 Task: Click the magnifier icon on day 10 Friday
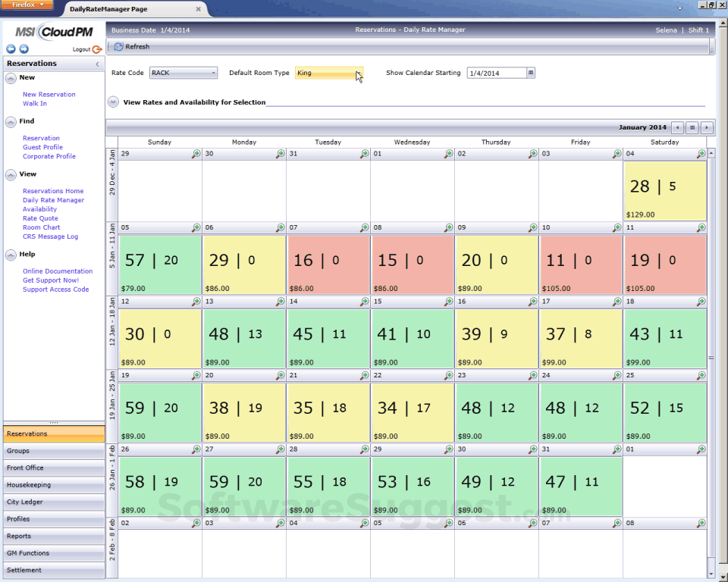617,227
